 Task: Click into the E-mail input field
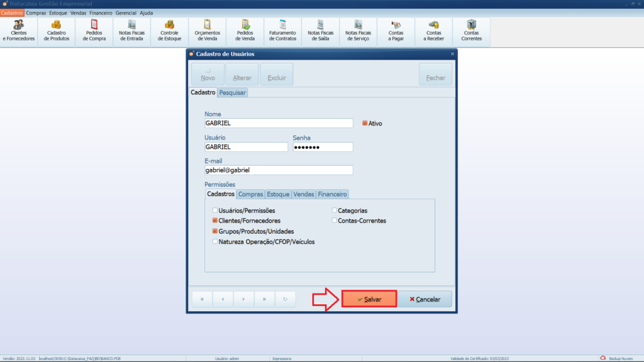(x=279, y=170)
